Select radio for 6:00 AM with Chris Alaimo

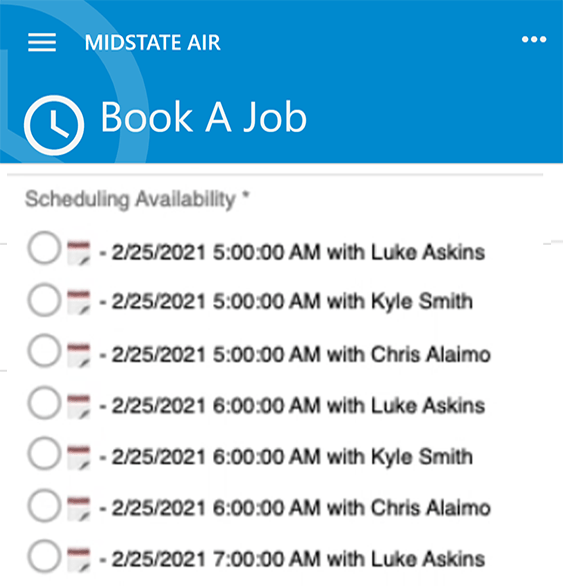(x=44, y=505)
